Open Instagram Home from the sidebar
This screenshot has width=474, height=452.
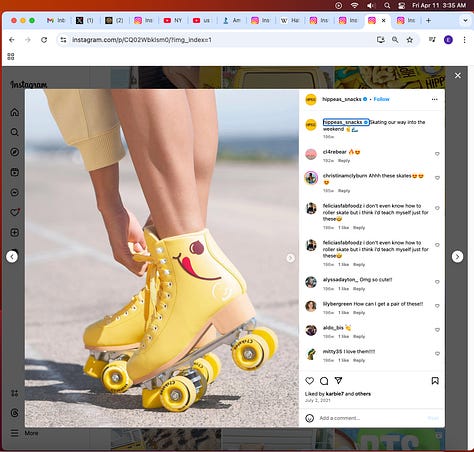[x=15, y=112]
